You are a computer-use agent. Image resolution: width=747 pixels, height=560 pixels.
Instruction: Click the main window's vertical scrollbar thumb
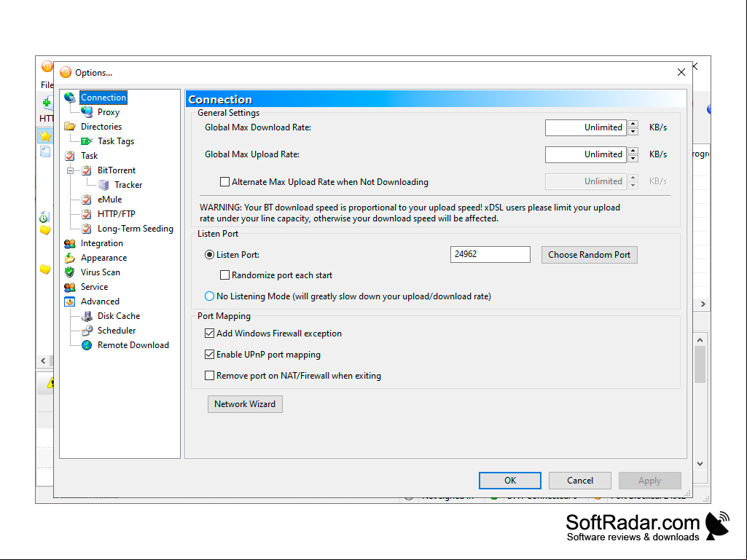[700, 364]
